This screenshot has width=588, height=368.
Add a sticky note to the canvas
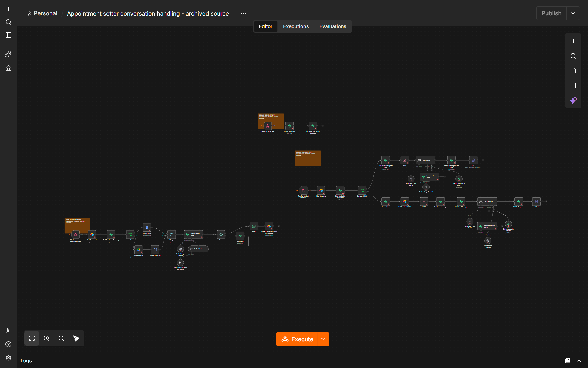click(573, 71)
